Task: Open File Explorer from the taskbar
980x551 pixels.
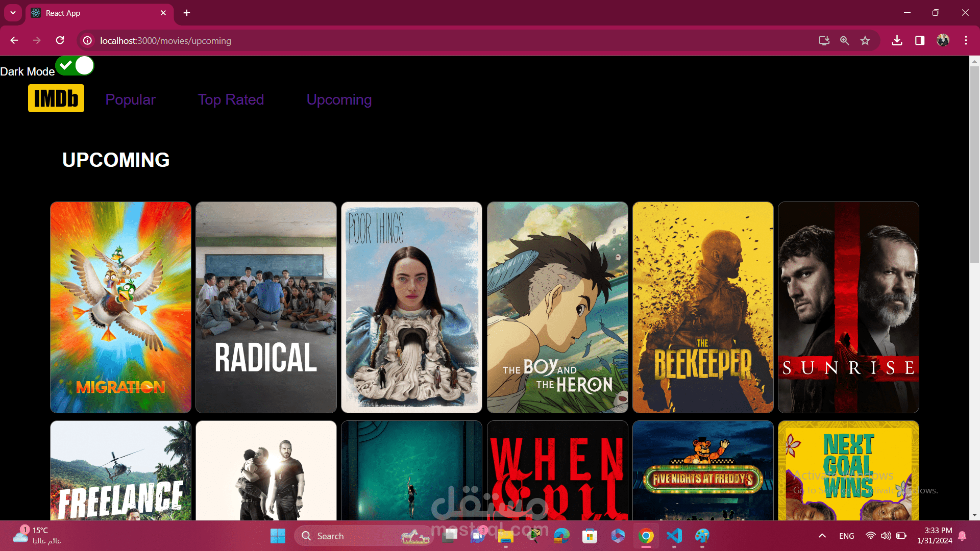Action: pos(505,536)
